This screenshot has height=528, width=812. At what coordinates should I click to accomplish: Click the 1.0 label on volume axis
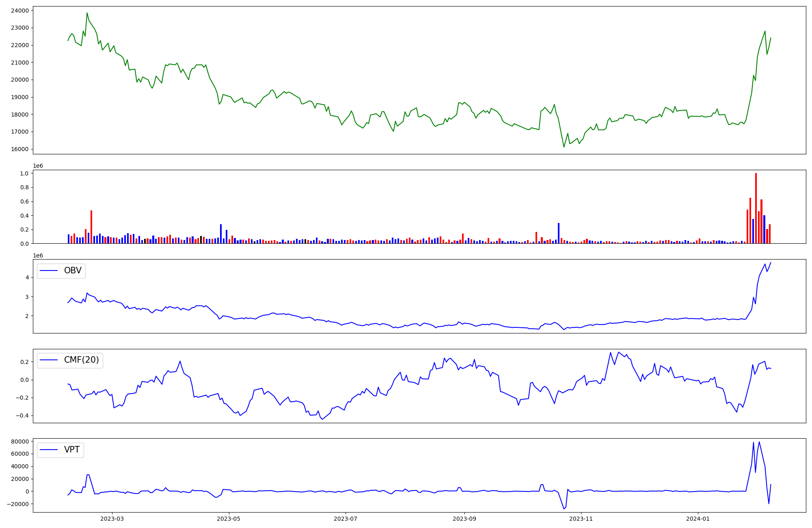pos(24,173)
